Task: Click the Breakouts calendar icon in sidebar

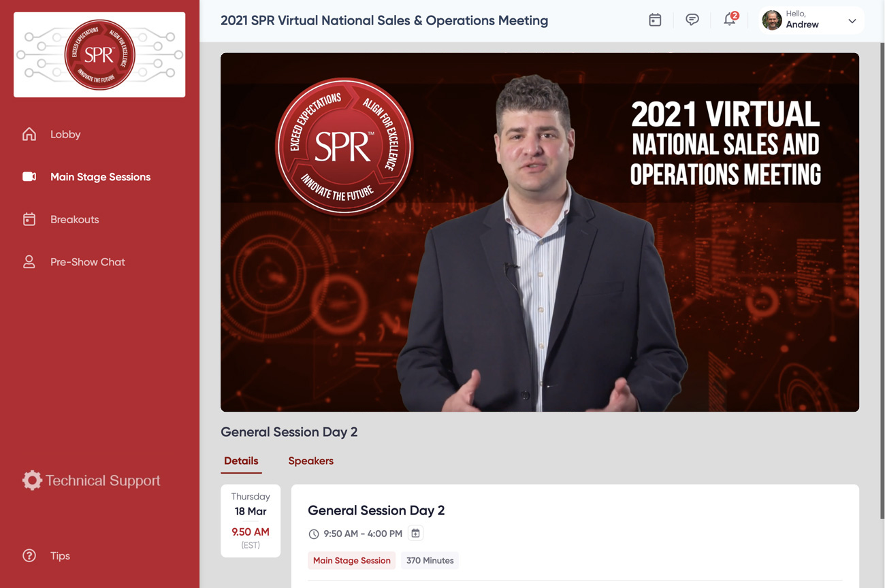Action: [29, 219]
